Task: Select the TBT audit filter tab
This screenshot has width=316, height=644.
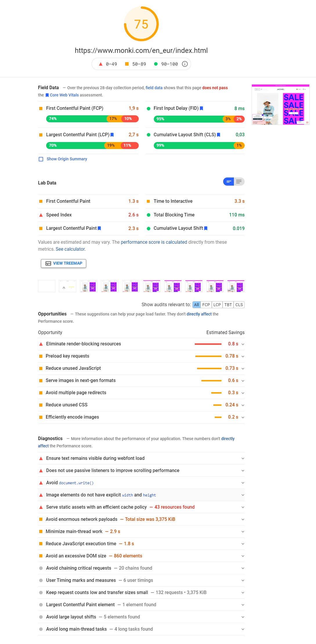Action: pos(228,305)
